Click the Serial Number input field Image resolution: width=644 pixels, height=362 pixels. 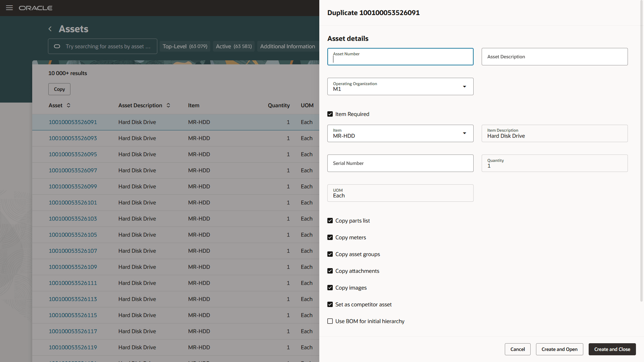(400, 163)
